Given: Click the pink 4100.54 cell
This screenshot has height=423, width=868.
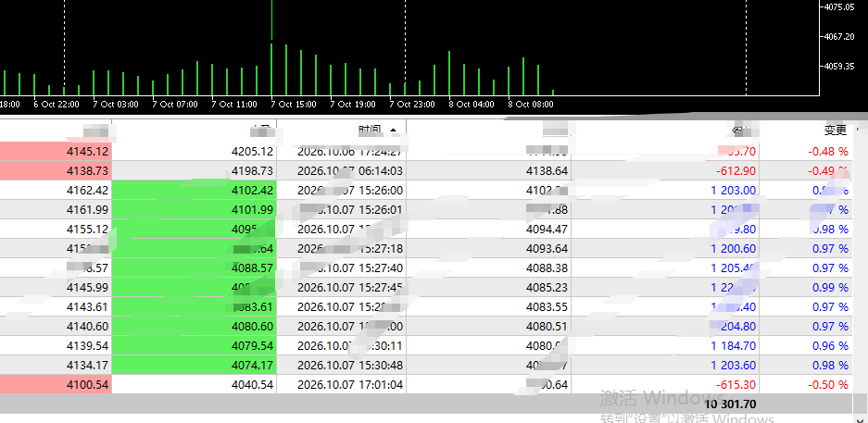Looking at the screenshot, I should pos(88,384).
